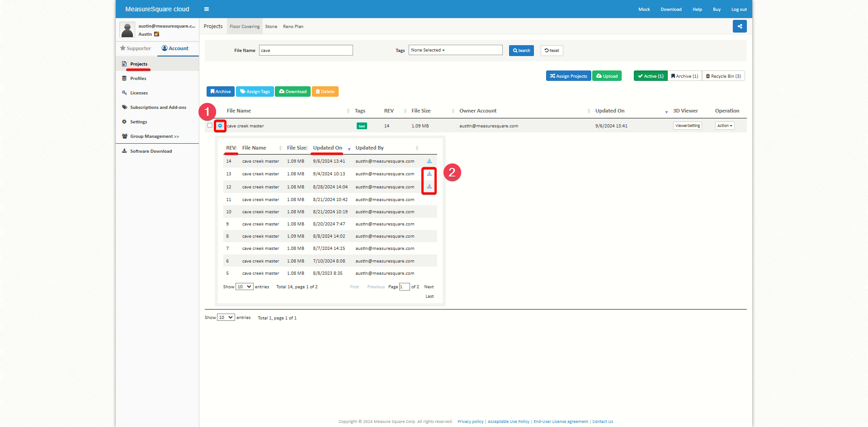Screen dimensions: 868x427
Task: Click the Licenses sidebar key icon
Action: coord(124,93)
